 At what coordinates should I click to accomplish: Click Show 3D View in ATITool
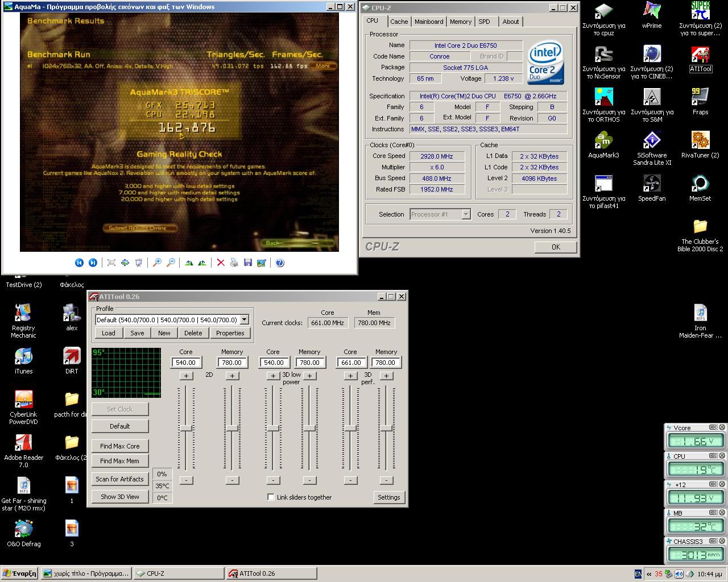(x=119, y=497)
